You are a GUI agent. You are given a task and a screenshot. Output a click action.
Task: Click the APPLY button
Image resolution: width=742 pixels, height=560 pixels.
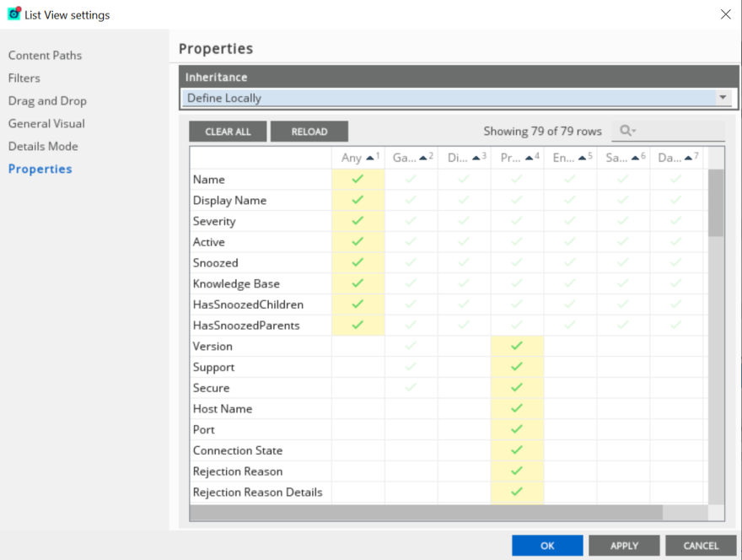(x=624, y=546)
